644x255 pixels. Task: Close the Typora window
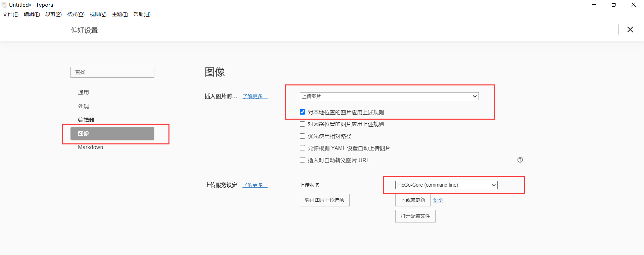click(x=634, y=5)
